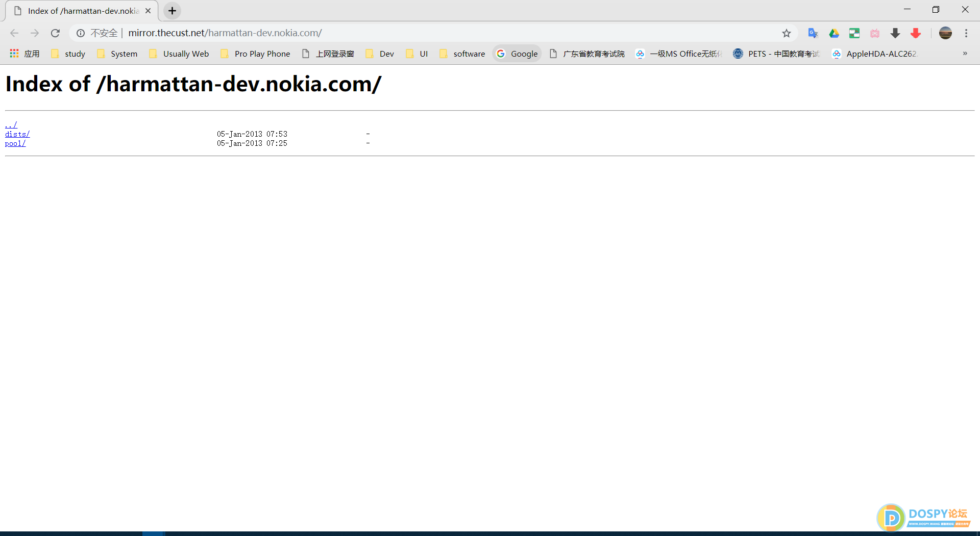Viewport: 980px width, 536px height.
Task: Open the AppleHDA-ALC262 bookmark
Action: tap(874, 54)
